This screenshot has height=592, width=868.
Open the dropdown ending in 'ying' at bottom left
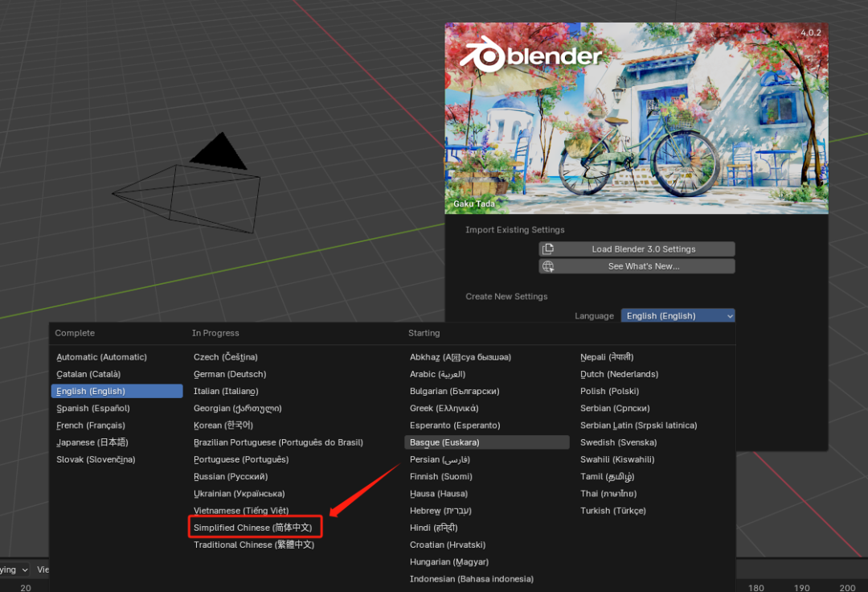[x=15, y=569]
